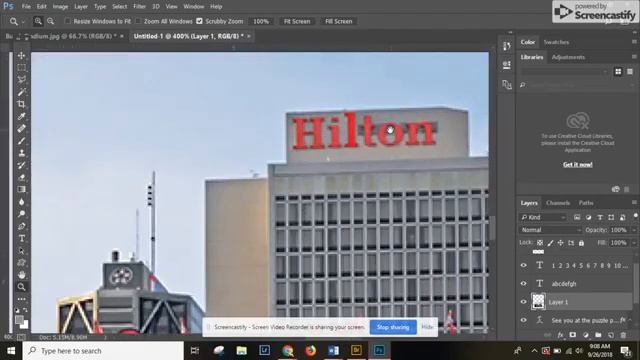Open the Opacity dropdown arrow

[x=634, y=230]
